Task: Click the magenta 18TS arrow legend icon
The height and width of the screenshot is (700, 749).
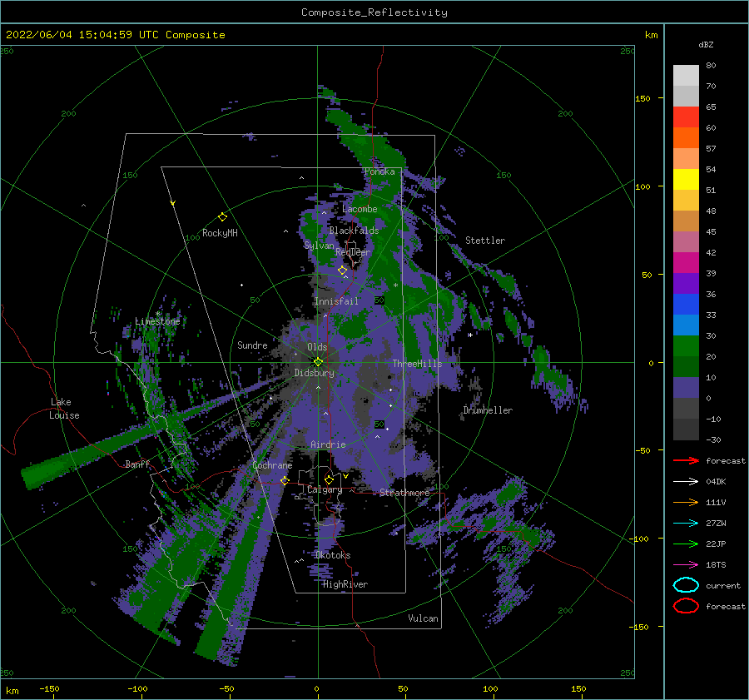Action: (x=686, y=565)
